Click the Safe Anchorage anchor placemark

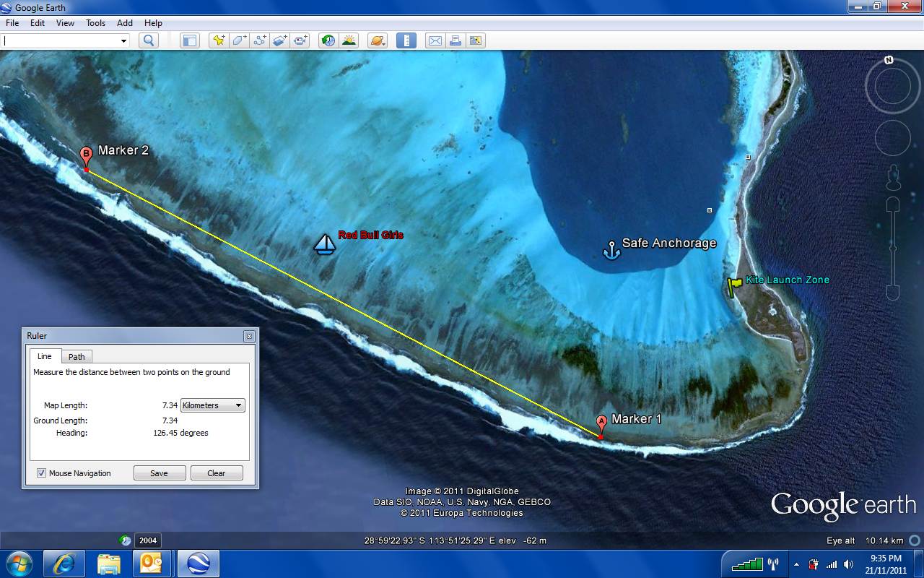(x=611, y=250)
